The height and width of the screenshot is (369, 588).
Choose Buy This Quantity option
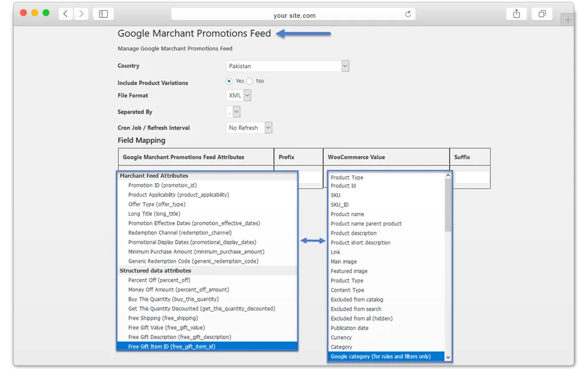(x=207, y=299)
